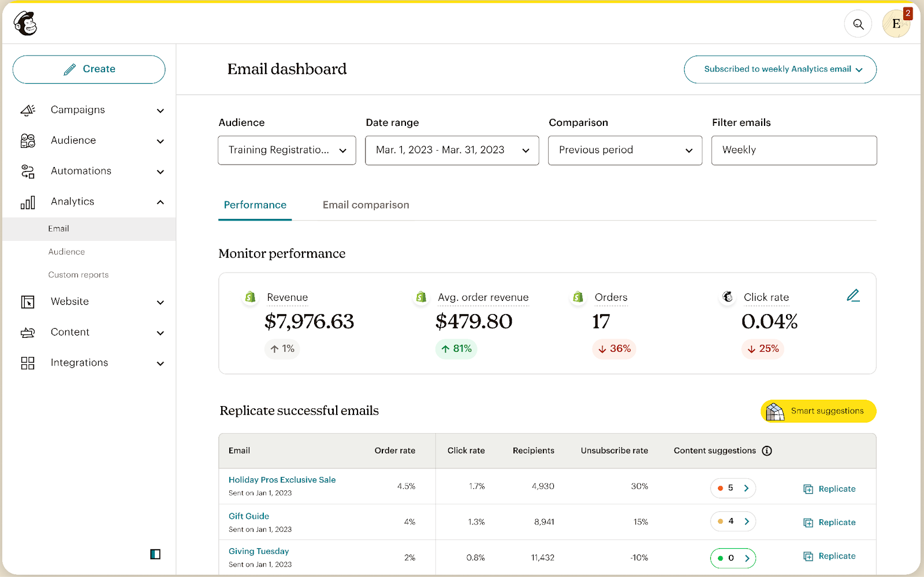
Task: Select the Campaigns megaphone icon
Action: pos(27,110)
